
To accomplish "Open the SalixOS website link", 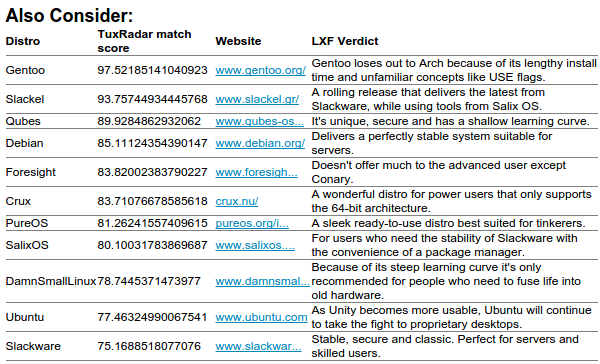I will coord(255,245).
